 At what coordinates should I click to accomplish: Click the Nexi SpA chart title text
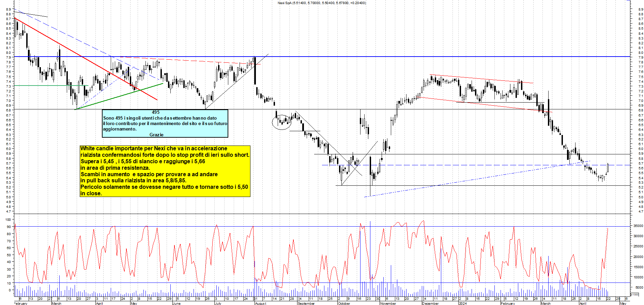pos(322,3)
